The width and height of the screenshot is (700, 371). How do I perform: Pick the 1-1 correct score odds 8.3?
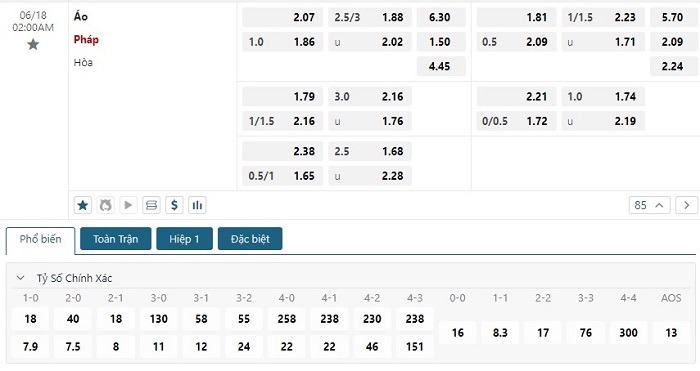pyautogui.click(x=500, y=333)
